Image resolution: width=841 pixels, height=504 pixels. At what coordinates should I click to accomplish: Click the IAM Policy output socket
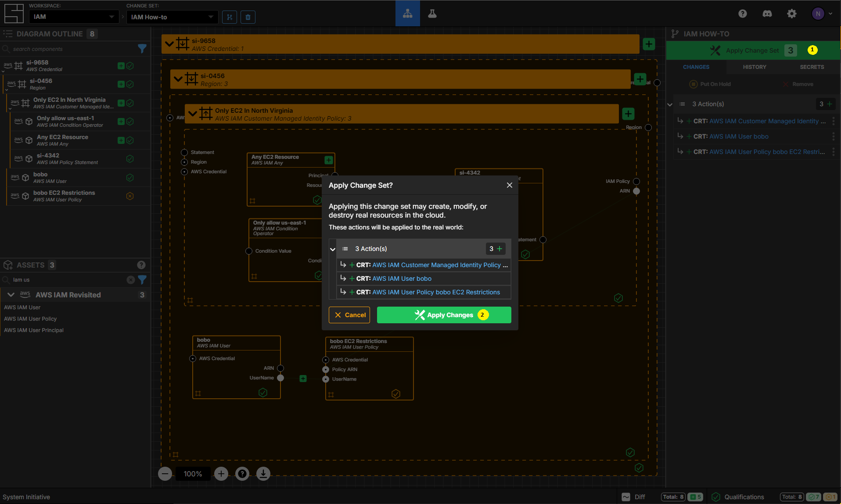tap(636, 181)
